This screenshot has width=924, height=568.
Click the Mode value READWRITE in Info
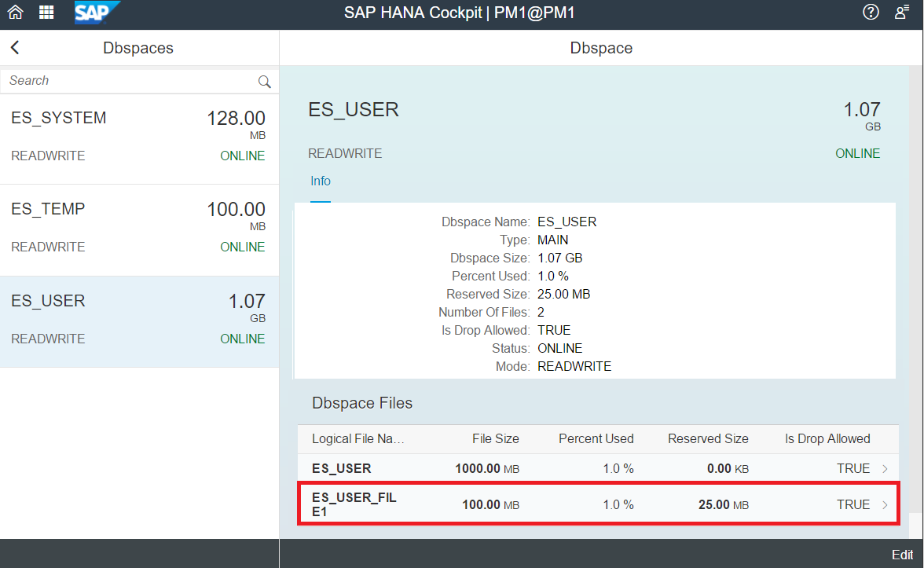click(x=574, y=366)
